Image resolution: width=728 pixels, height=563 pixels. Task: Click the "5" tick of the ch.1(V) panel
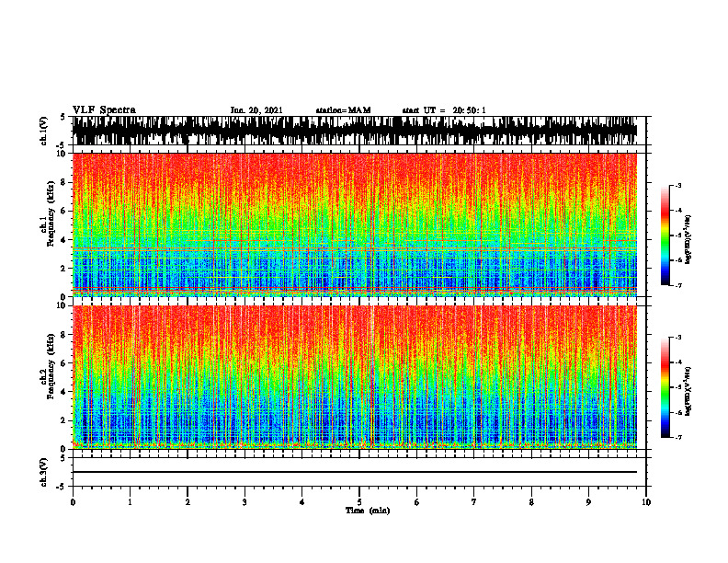point(64,117)
